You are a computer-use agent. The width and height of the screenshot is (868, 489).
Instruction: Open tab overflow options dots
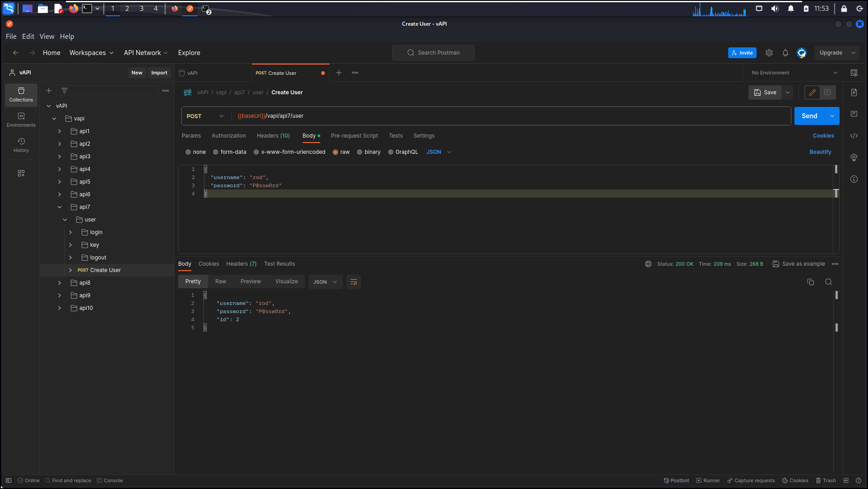[355, 73]
